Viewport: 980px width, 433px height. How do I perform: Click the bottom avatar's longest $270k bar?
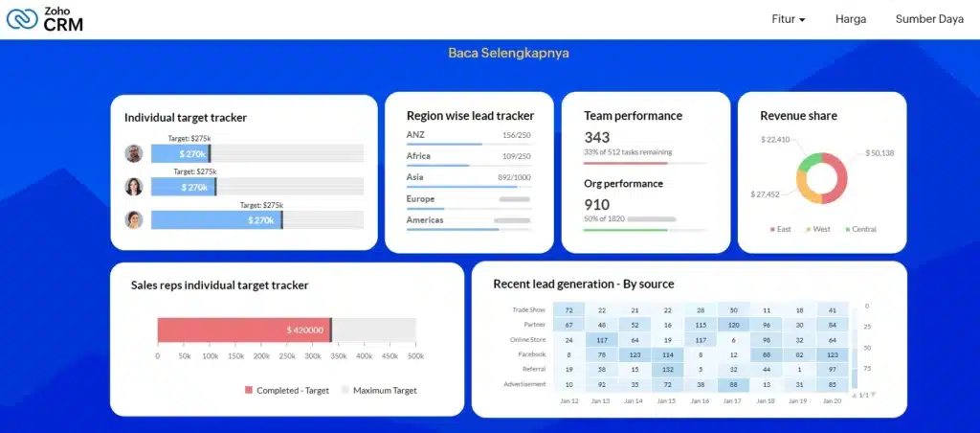[216, 219]
